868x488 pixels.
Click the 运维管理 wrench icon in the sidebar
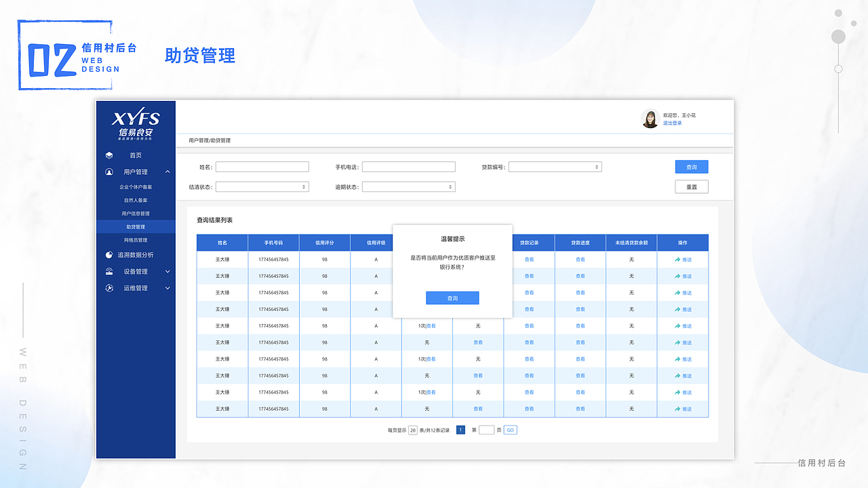[109, 288]
